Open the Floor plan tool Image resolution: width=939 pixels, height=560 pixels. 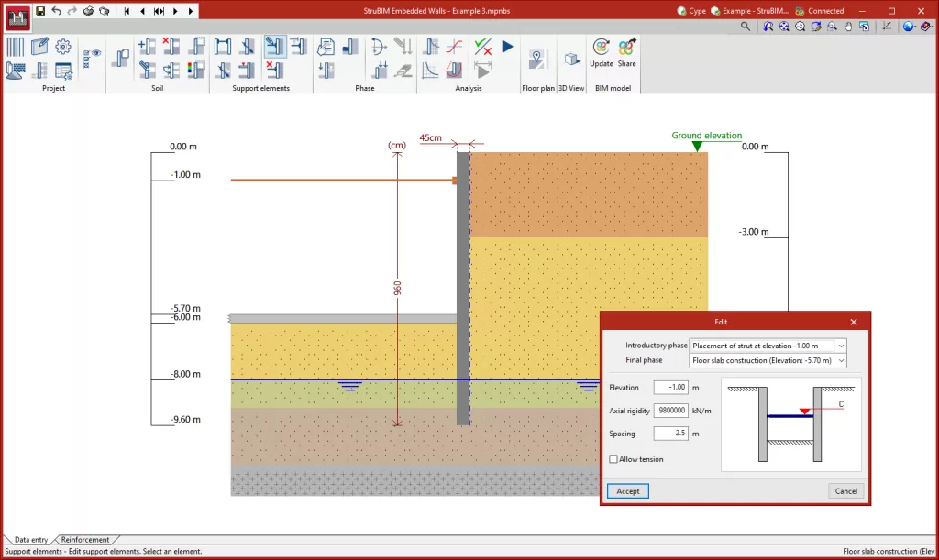(537, 60)
